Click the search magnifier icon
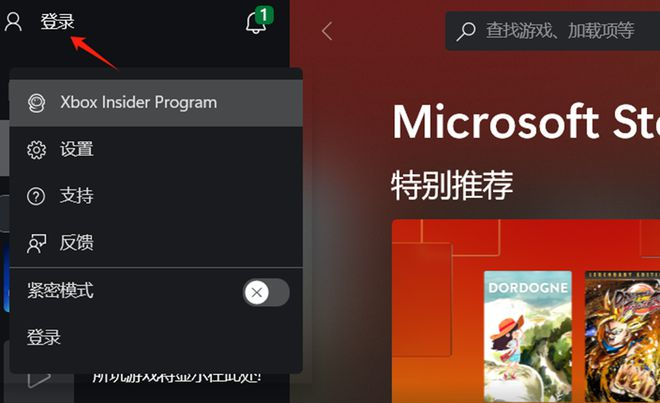The height and width of the screenshot is (403, 660). (x=466, y=31)
